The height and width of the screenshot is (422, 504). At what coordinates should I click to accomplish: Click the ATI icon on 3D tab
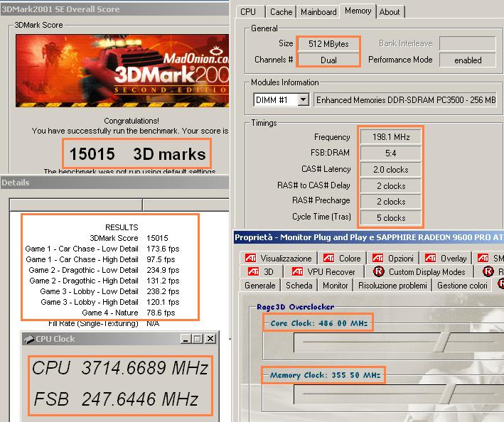click(253, 271)
